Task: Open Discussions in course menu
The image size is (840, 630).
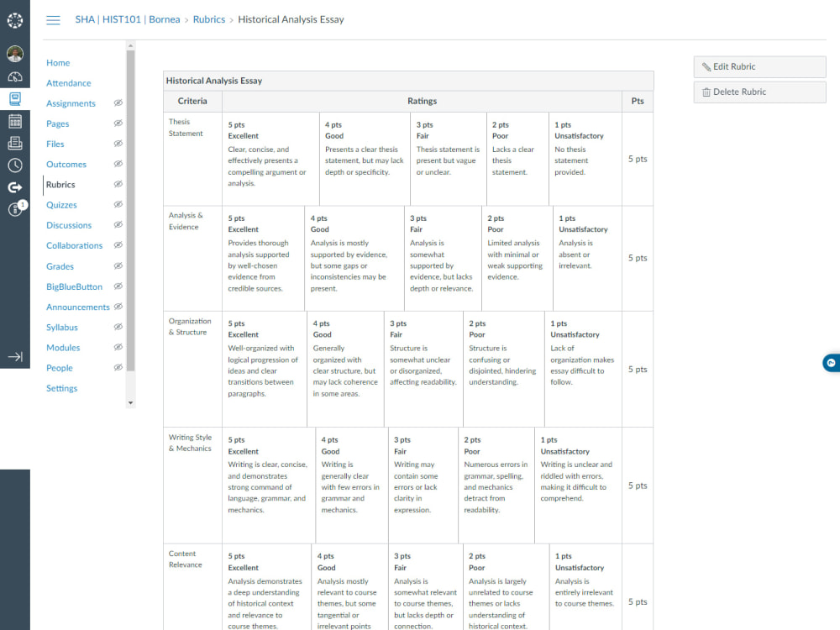Action: (x=69, y=225)
